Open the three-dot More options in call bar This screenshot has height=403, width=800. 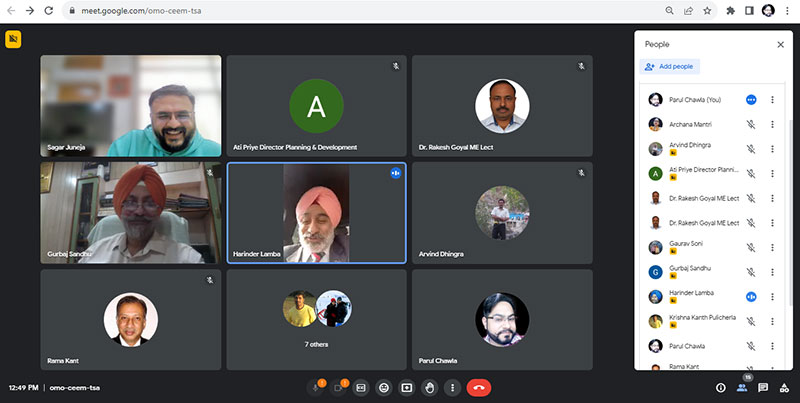[x=453, y=387]
